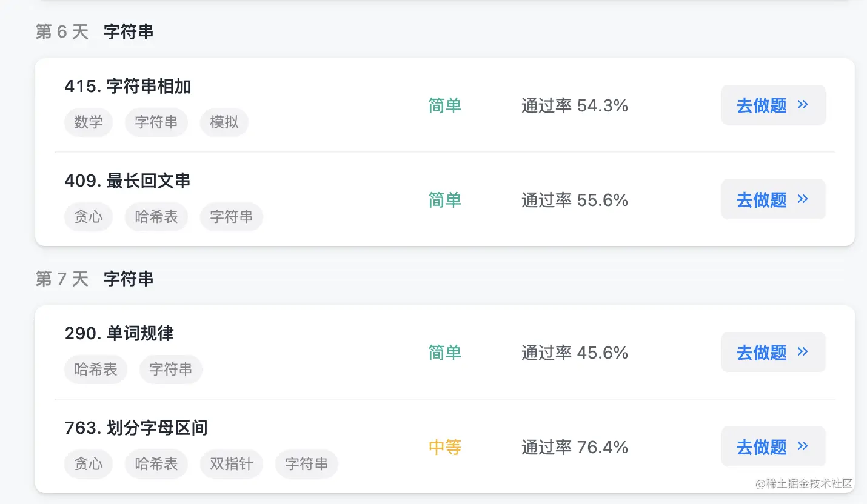The width and height of the screenshot is (867, 504).
Task: Select the 模拟 tag under problem 415
Action: (x=224, y=122)
